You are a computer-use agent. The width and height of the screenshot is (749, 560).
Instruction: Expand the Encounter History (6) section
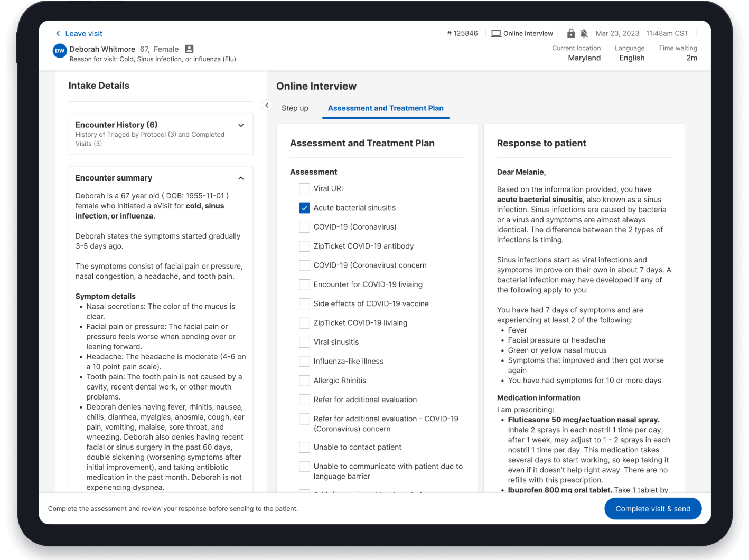pos(241,125)
